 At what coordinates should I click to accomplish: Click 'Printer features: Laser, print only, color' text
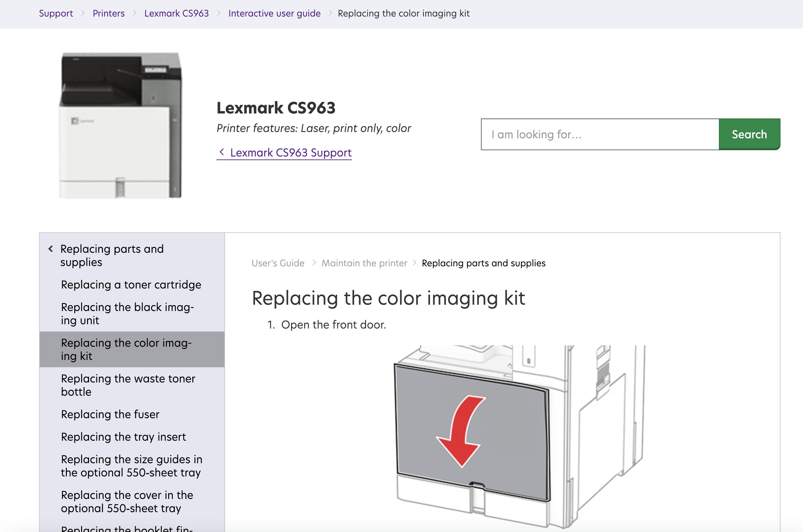(x=313, y=128)
